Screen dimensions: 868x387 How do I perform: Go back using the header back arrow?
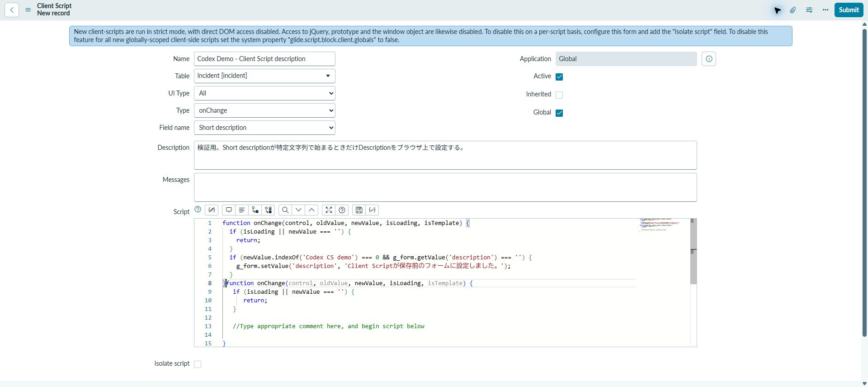tap(12, 10)
